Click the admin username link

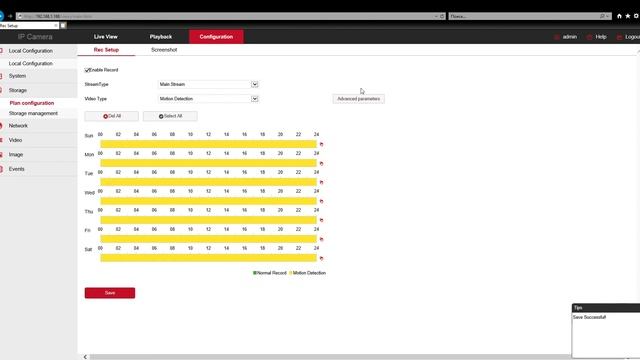(x=570, y=37)
